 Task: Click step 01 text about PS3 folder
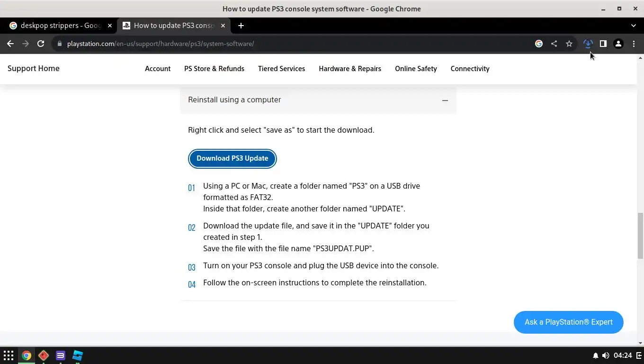(312, 197)
